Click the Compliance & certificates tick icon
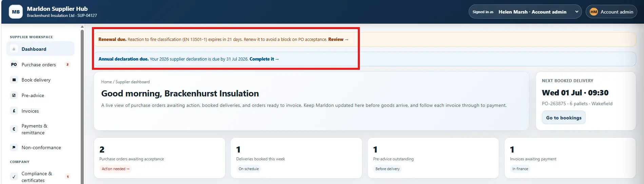 [x=14, y=177]
